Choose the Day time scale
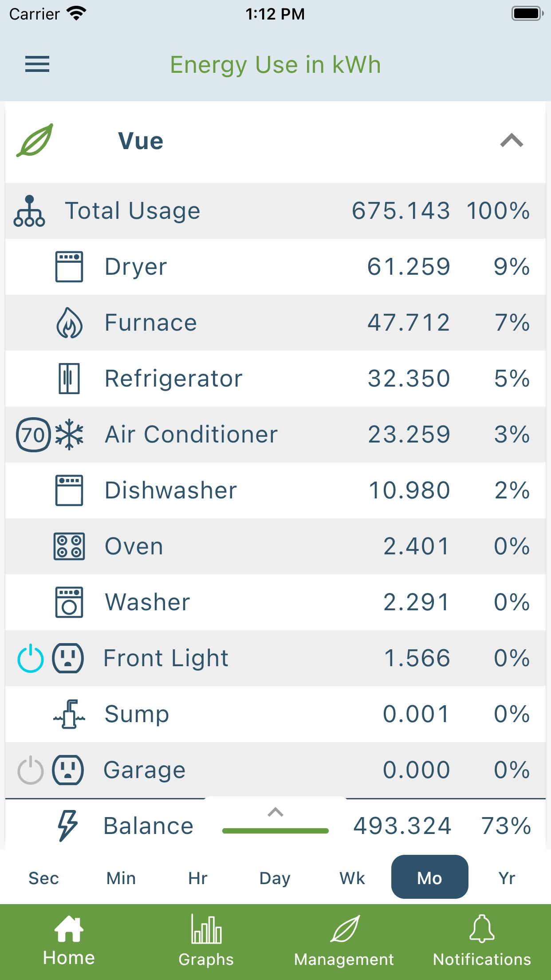 coord(275,878)
